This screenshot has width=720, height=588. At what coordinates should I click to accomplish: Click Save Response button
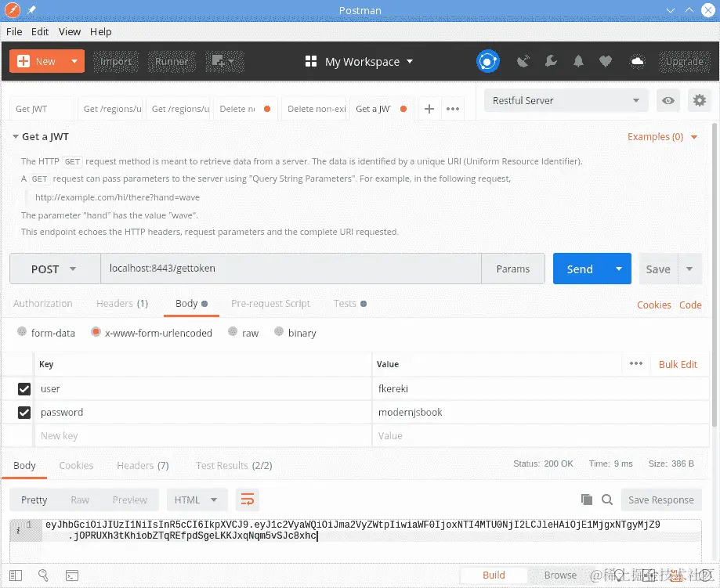point(661,500)
